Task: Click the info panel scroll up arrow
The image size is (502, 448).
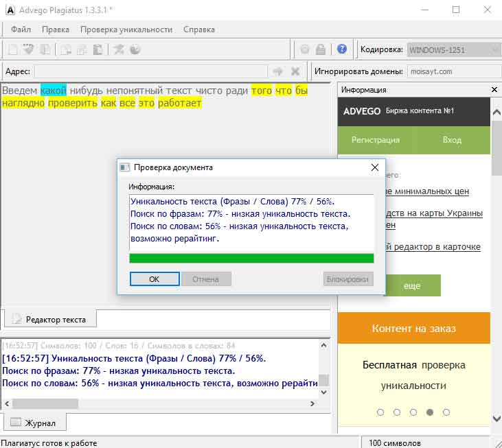Action: coord(497,112)
